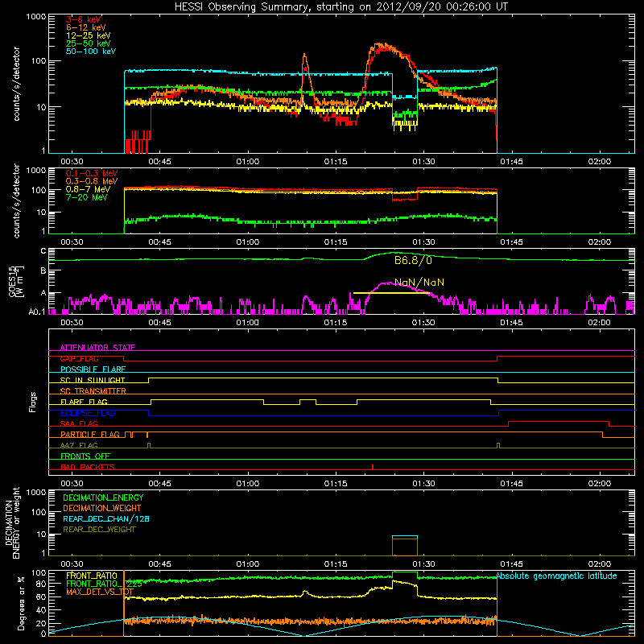Select the 6-12 keV legend label
Viewport: 644px width, 644px height.
pyautogui.click(x=86, y=27)
